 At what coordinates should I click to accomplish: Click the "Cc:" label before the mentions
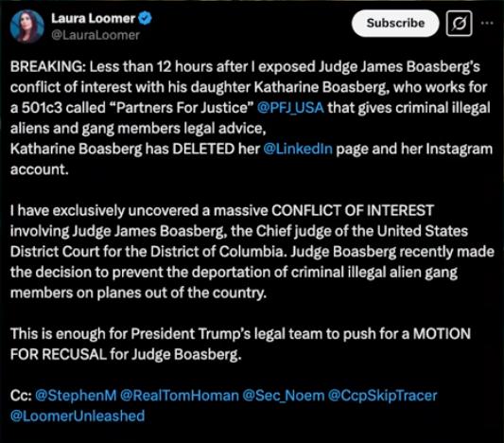point(21,396)
